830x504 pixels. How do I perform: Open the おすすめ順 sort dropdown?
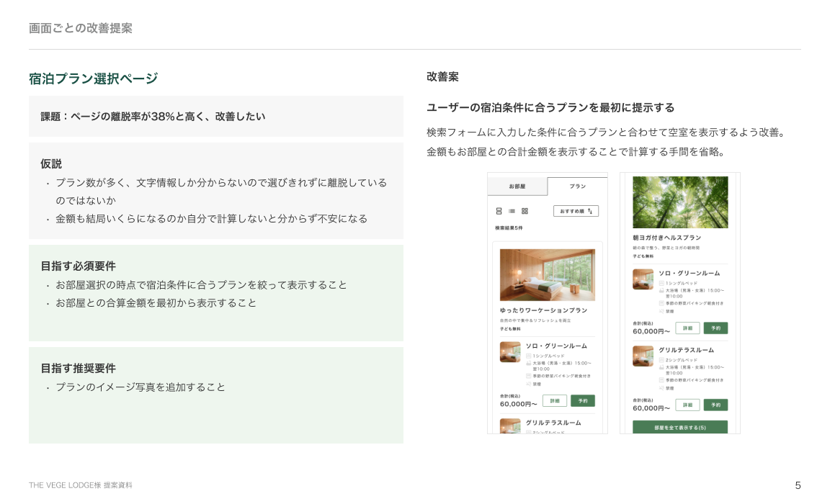click(576, 211)
